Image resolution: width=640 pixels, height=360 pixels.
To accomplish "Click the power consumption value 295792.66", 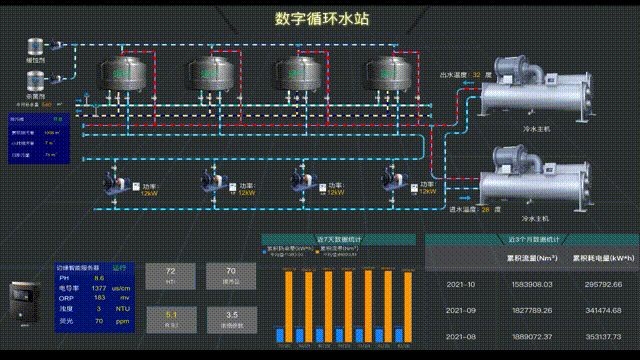I will (603, 284).
